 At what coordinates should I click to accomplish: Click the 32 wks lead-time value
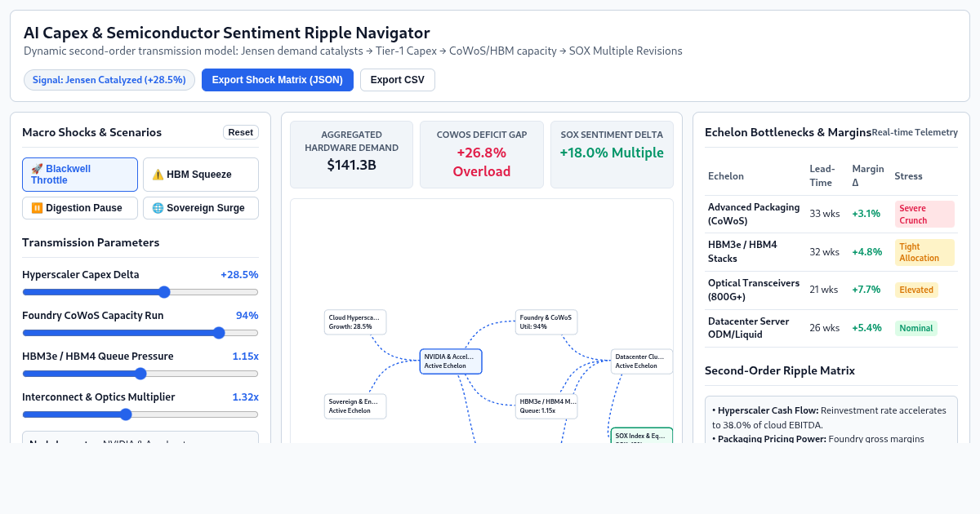click(824, 252)
